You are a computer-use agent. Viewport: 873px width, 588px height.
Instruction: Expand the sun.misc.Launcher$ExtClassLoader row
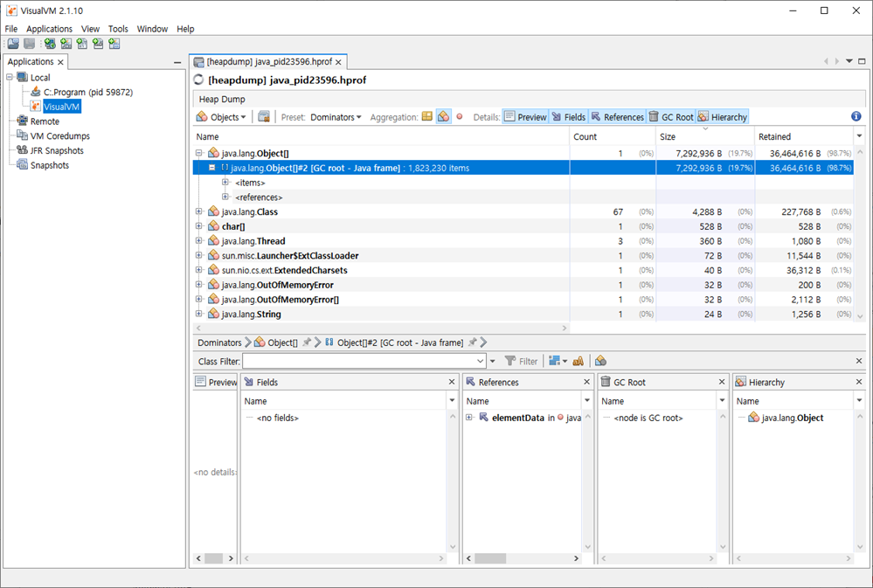[198, 256]
